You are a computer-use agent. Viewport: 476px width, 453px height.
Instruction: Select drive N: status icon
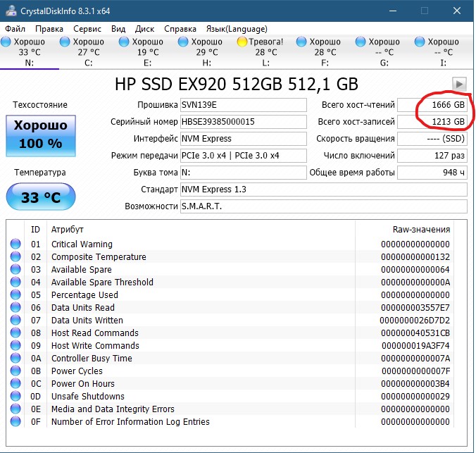coord(7,42)
